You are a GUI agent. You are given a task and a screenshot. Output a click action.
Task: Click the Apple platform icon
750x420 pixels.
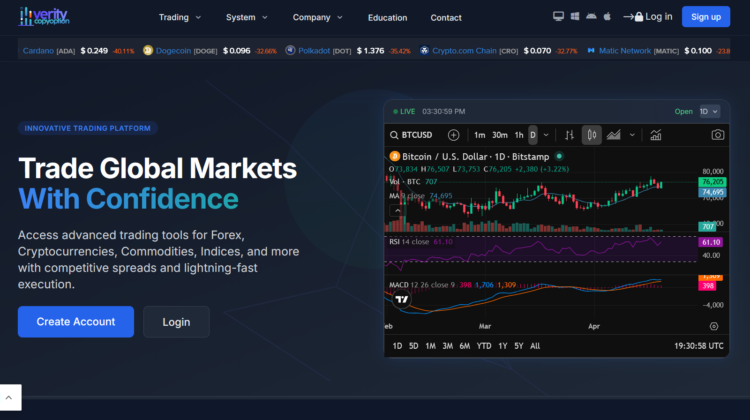(x=606, y=17)
